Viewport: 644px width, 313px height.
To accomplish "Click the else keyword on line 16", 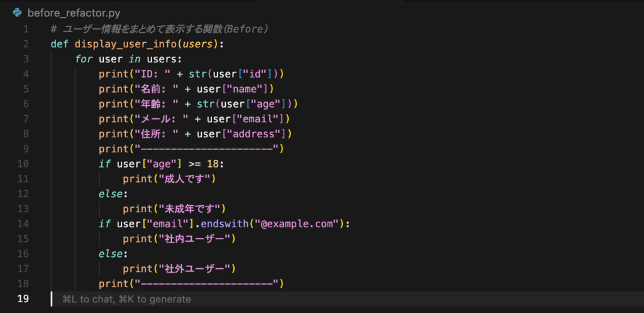I will (111, 254).
